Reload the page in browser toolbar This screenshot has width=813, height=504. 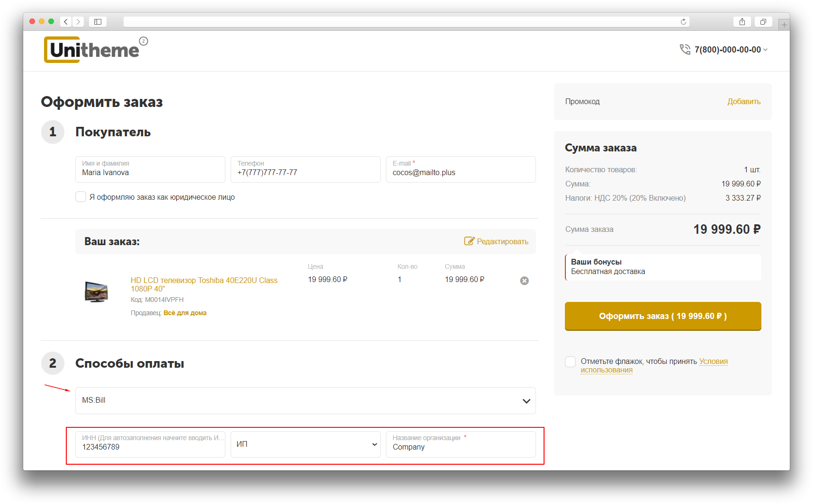tap(683, 22)
